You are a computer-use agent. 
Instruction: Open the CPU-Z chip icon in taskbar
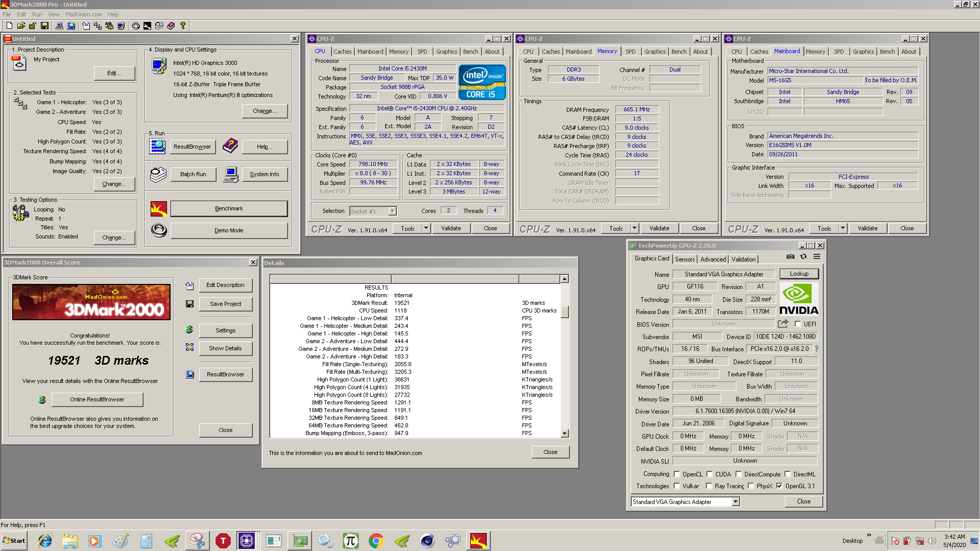click(x=246, y=541)
